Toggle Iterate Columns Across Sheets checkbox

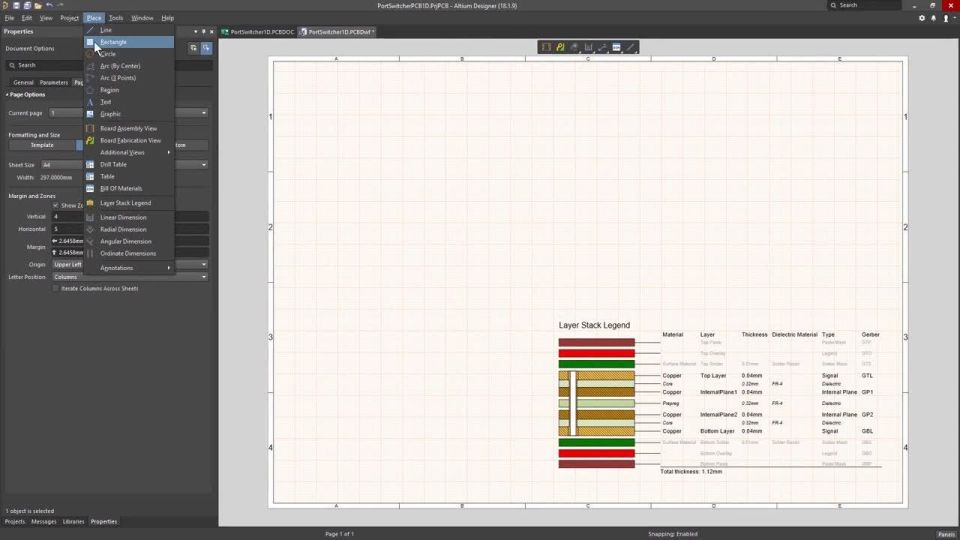(x=56, y=288)
